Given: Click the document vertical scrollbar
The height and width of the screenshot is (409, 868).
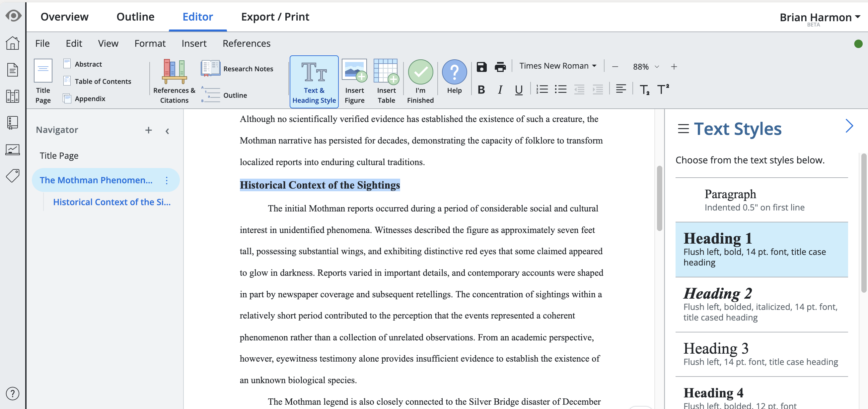Looking at the screenshot, I should point(659,199).
